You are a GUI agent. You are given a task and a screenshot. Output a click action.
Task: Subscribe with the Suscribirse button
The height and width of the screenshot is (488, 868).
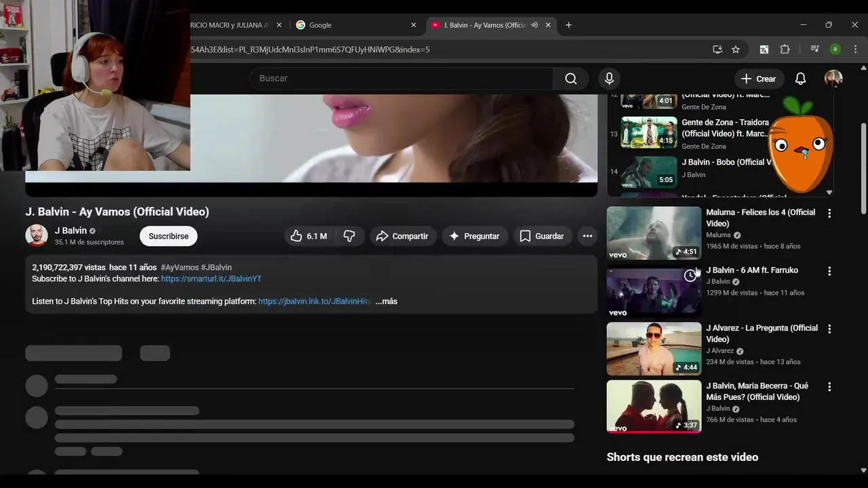coord(169,236)
